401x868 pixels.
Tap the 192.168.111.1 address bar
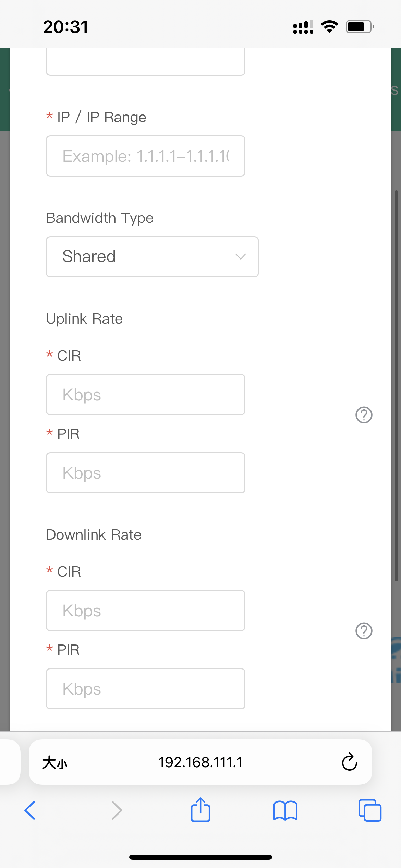pos(200,762)
